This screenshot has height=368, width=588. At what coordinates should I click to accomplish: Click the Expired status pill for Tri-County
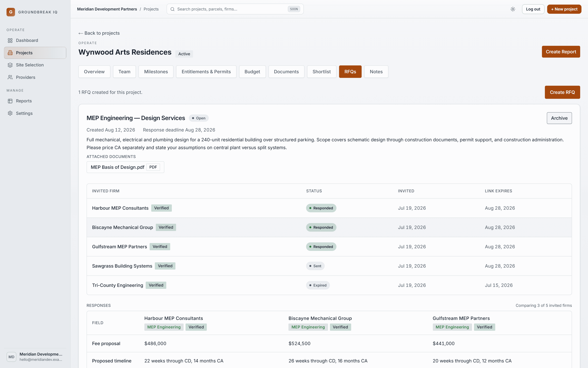(x=318, y=285)
